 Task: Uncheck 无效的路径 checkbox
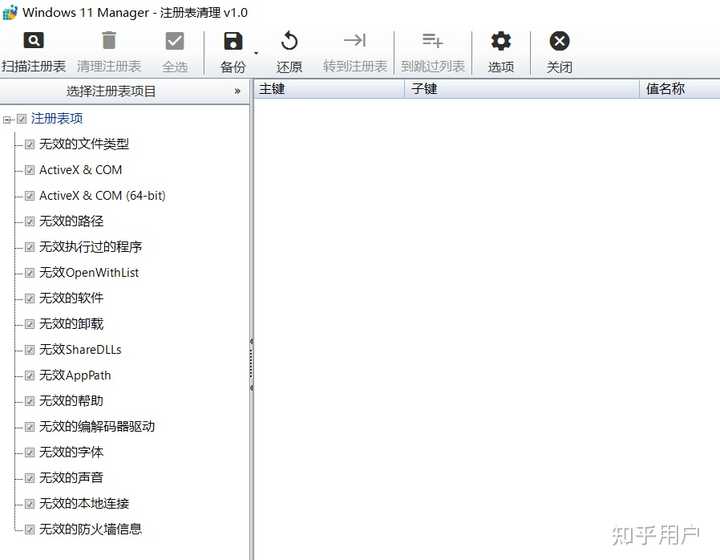pyautogui.click(x=29, y=222)
